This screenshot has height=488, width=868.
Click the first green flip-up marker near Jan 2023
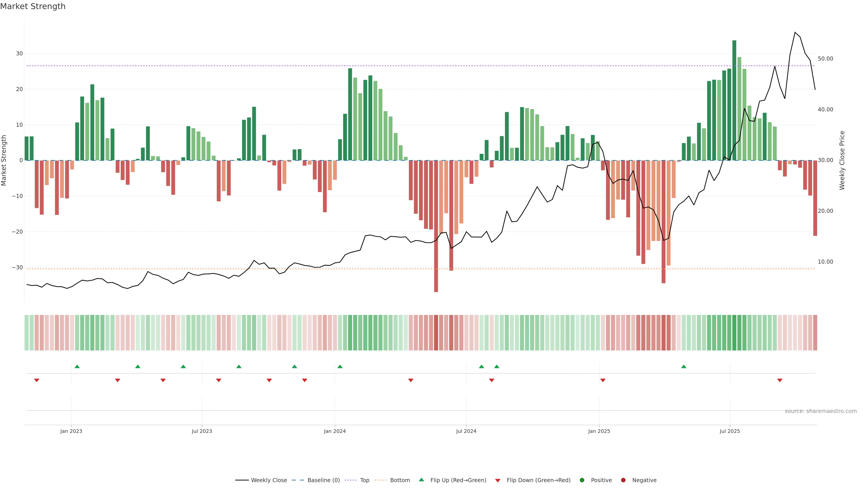(77, 366)
